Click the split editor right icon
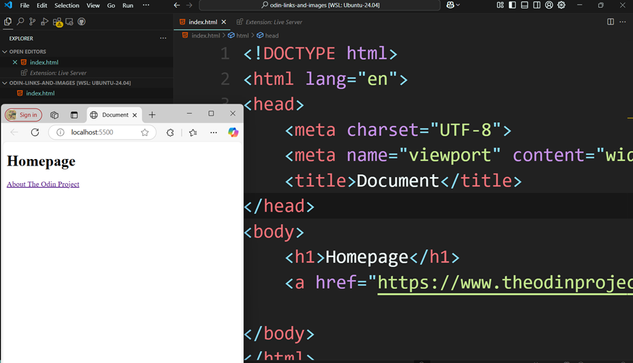 point(610,22)
